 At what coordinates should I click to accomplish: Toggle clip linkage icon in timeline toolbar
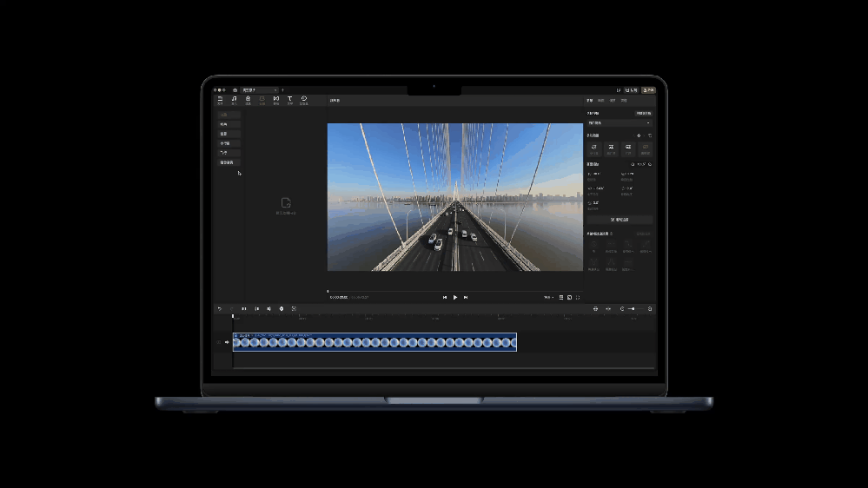point(608,309)
